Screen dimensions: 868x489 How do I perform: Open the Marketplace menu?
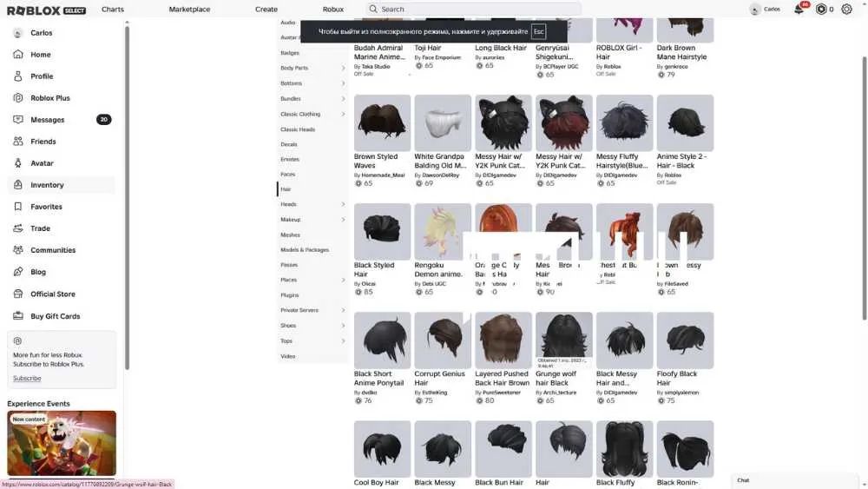pyautogui.click(x=189, y=9)
